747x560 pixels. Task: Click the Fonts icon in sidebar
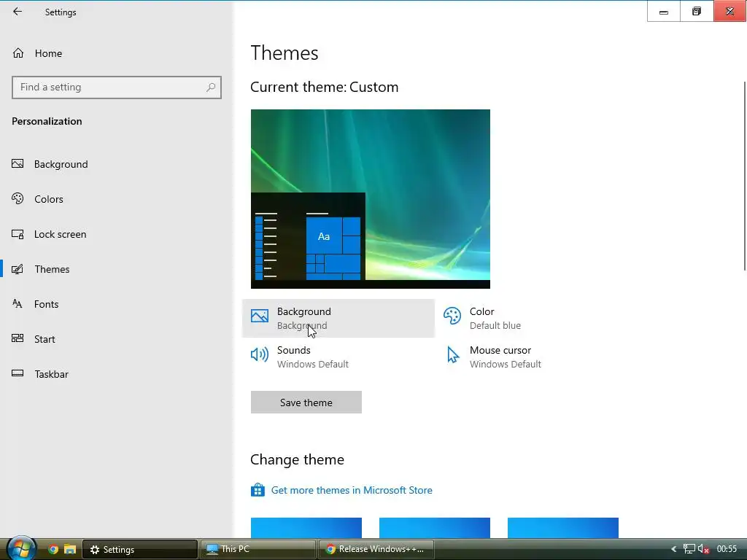tap(18, 304)
